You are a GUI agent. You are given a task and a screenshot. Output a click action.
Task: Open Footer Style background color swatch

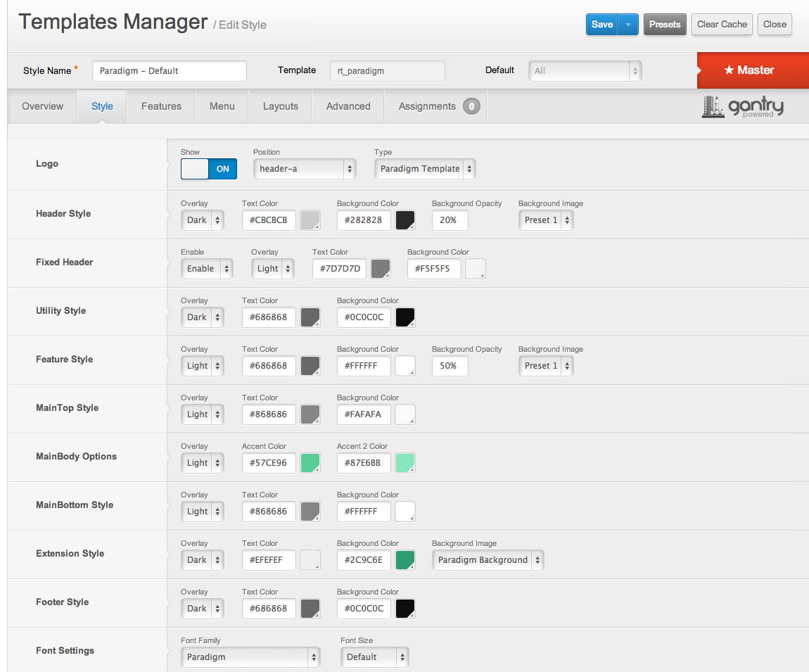405,608
